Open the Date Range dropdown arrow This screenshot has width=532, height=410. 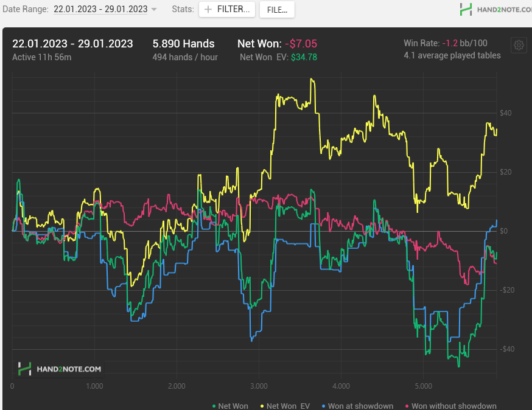(154, 10)
